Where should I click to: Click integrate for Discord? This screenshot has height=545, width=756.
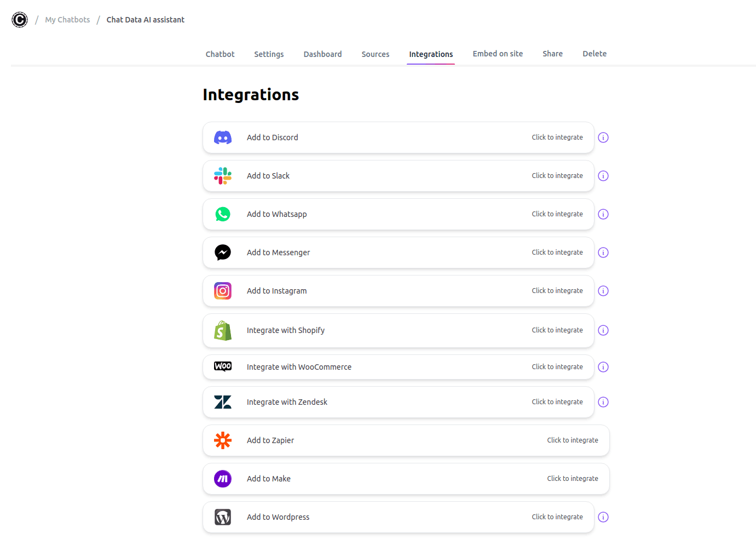click(x=557, y=137)
